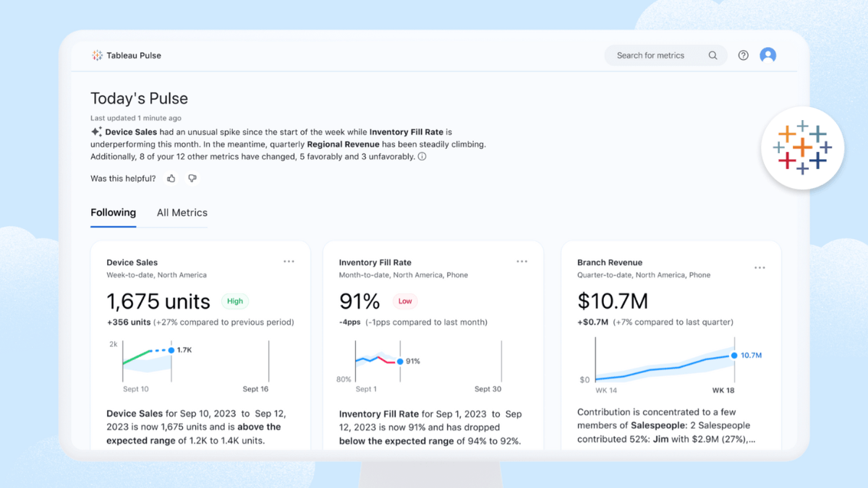Switch to the All Metrics tab

click(x=182, y=213)
